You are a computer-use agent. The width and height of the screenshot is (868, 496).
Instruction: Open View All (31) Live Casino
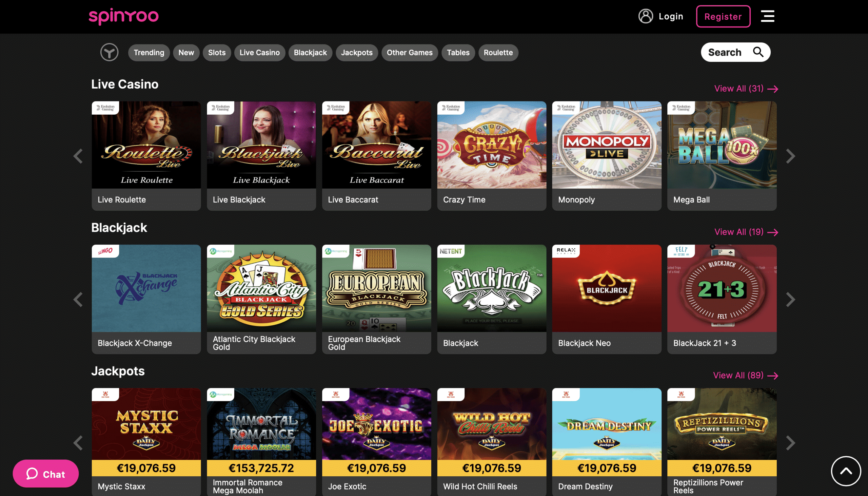click(x=746, y=89)
